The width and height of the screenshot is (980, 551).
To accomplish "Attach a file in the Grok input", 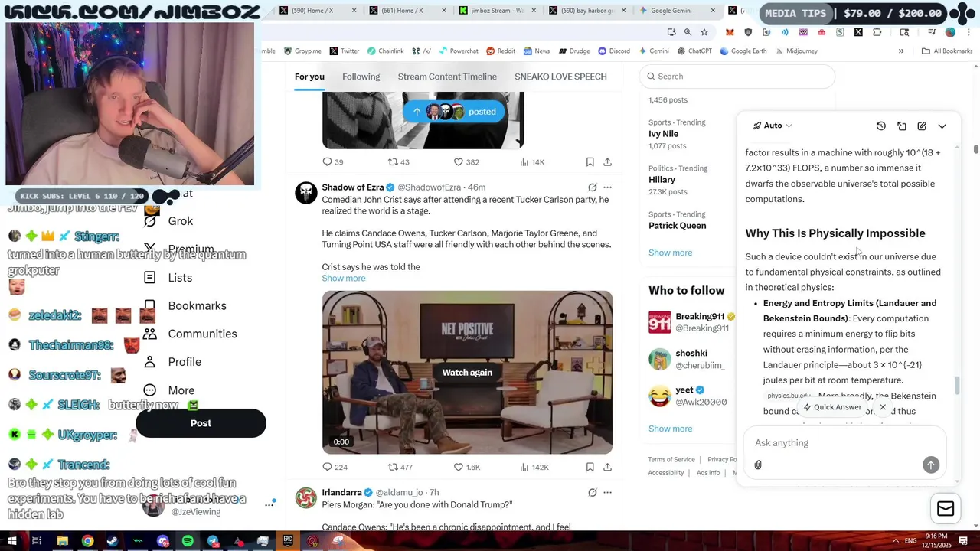I will (x=758, y=465).
